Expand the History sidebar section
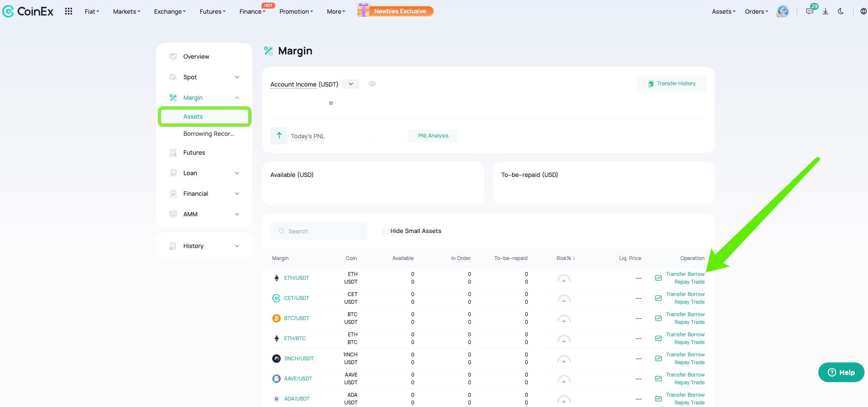The height and width of the screenshot is (407, 868). pyautogui.click(x=237, y=246)
